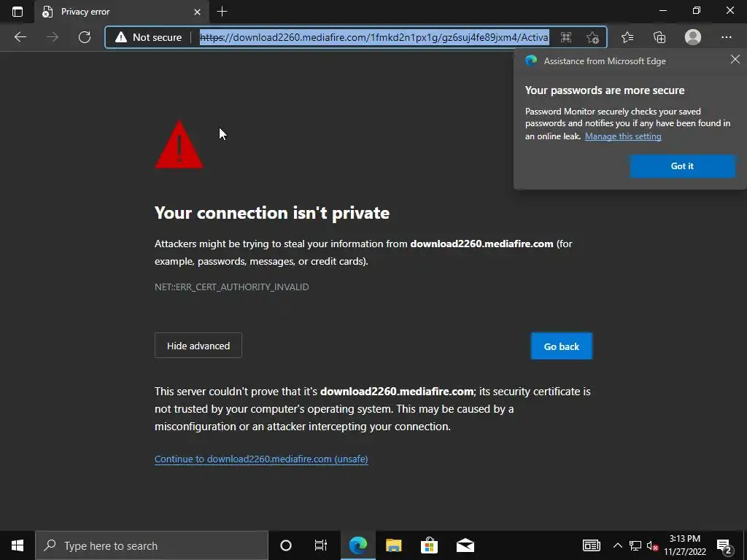Add page to favorites star icon
The height and width of the screenshot is (560, 747).
592,37
